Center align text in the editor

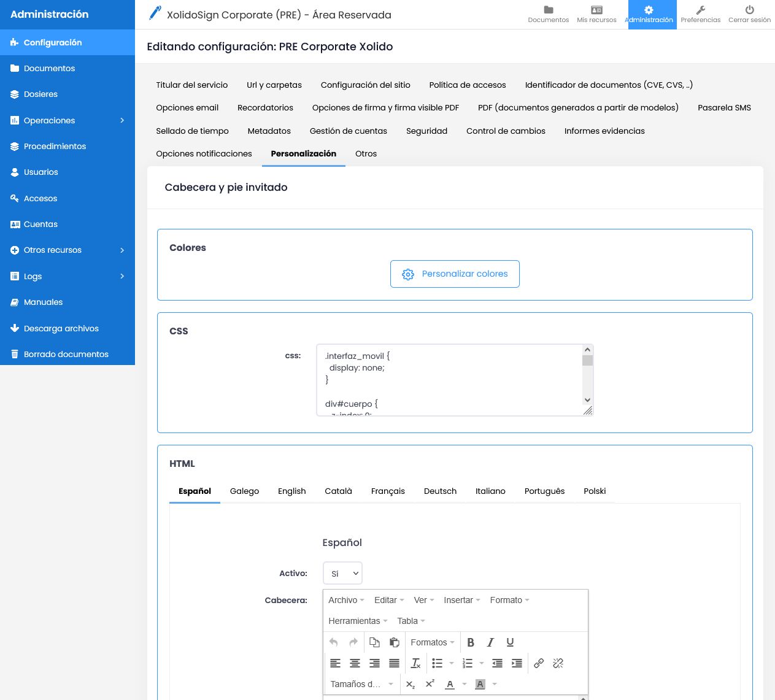pos(355,663)
